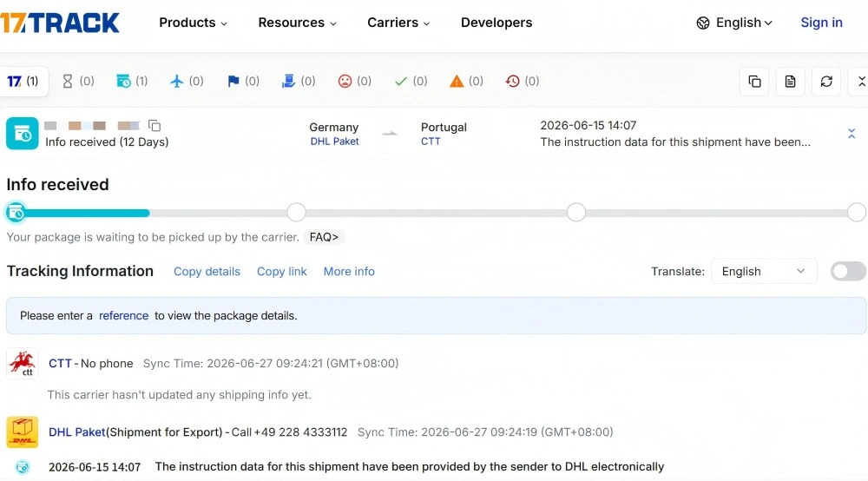
Task: Open the Resources dropdown menu
Action: click(x=297, y=23)
